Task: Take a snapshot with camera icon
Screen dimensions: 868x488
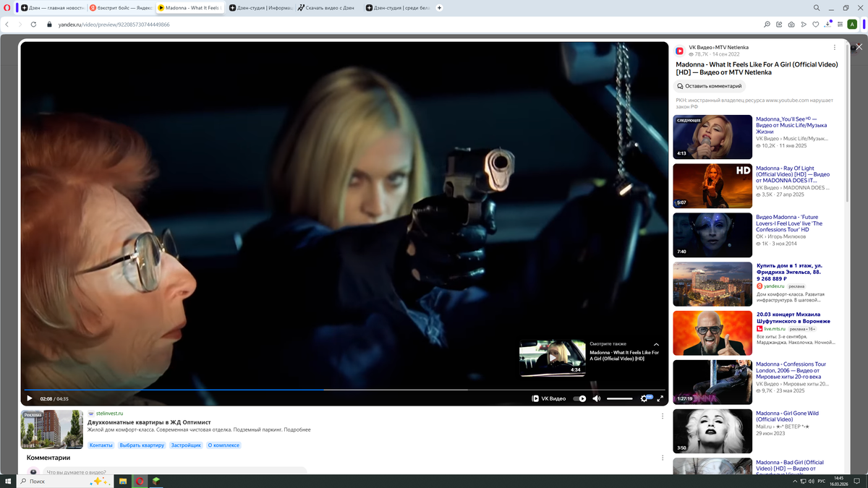Action: (792, 24)
